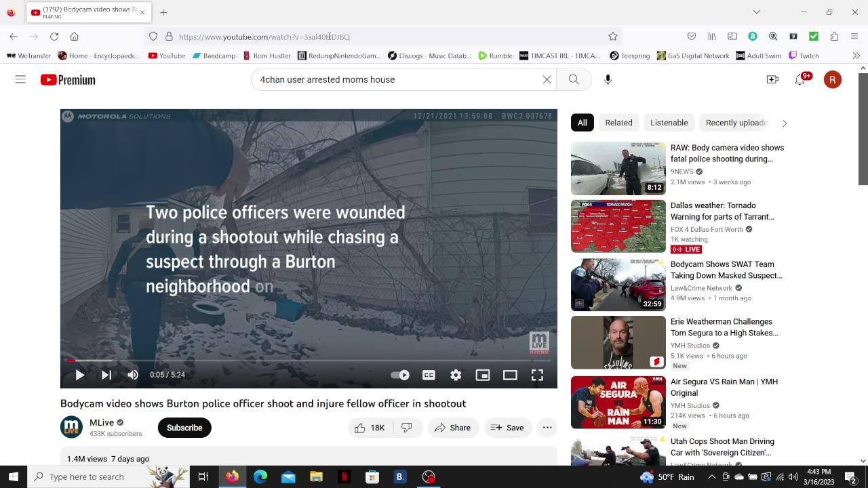
Task: Open MLive channel avatar
Action: 71,427
